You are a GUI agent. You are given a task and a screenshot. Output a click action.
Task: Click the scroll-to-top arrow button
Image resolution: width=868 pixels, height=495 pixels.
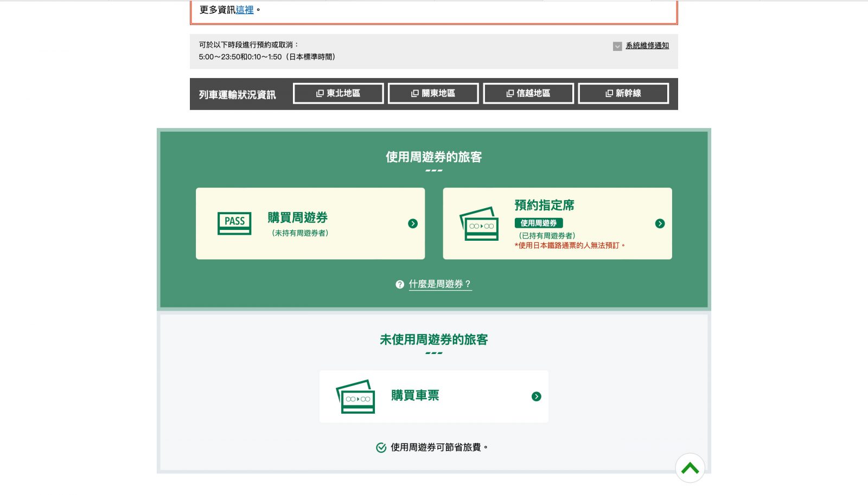(x=690, y=467)
